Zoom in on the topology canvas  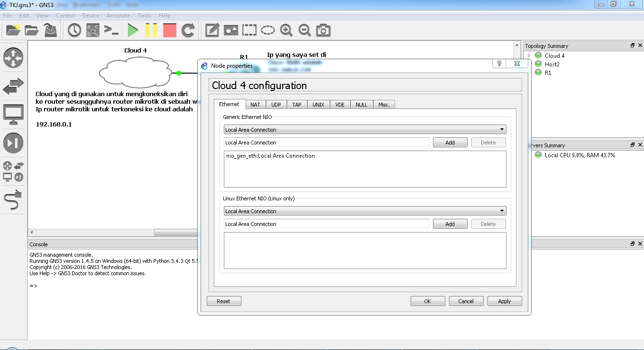pyautogui.click(x=286, y=30)
